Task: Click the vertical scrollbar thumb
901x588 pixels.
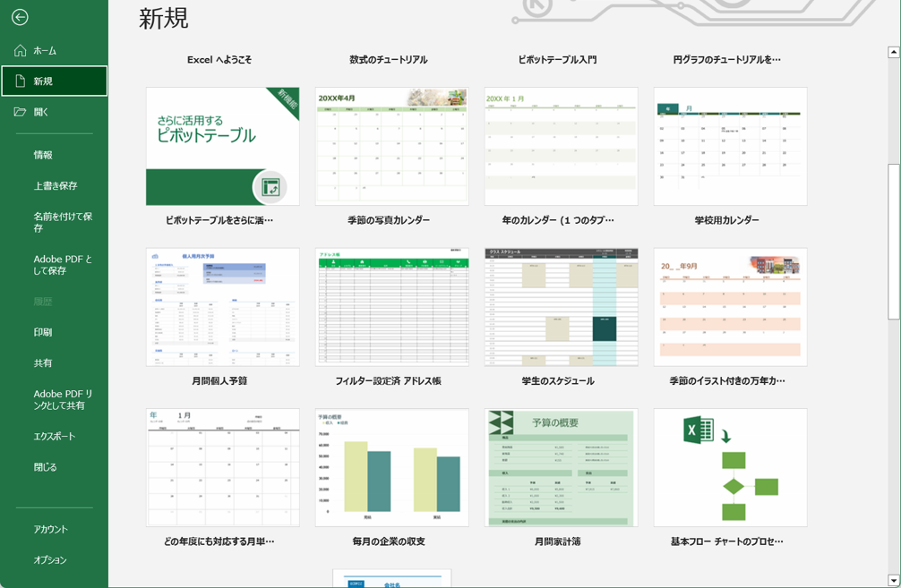Action: point(894,241)
